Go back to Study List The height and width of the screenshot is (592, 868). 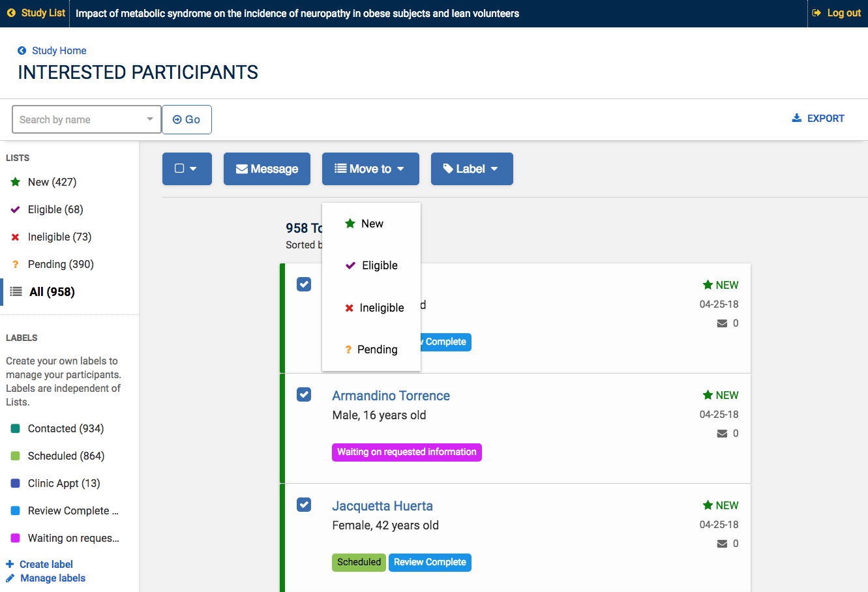[x=36, y=13]
